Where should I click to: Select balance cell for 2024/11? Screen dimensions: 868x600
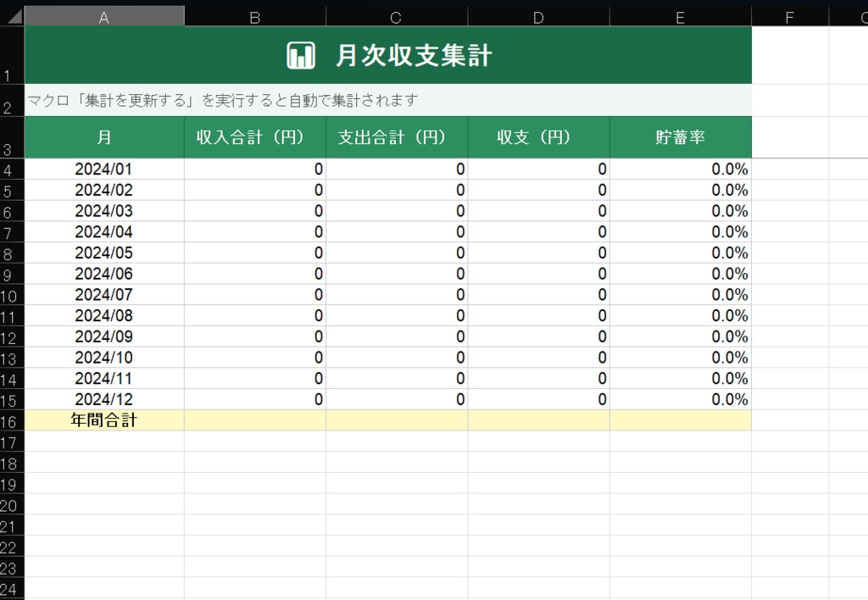(x=538, y=379)
